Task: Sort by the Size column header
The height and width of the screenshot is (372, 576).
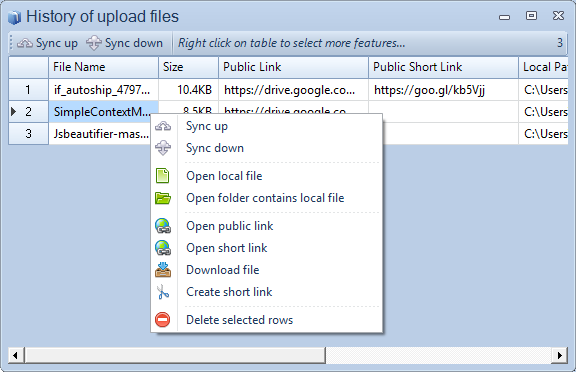Action: [188, 67]
